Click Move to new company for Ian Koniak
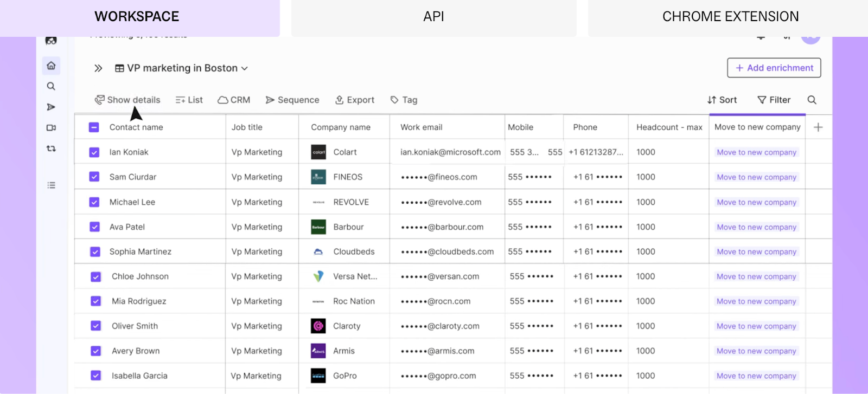Screen dimensions: 868x394 coord(757,152)
